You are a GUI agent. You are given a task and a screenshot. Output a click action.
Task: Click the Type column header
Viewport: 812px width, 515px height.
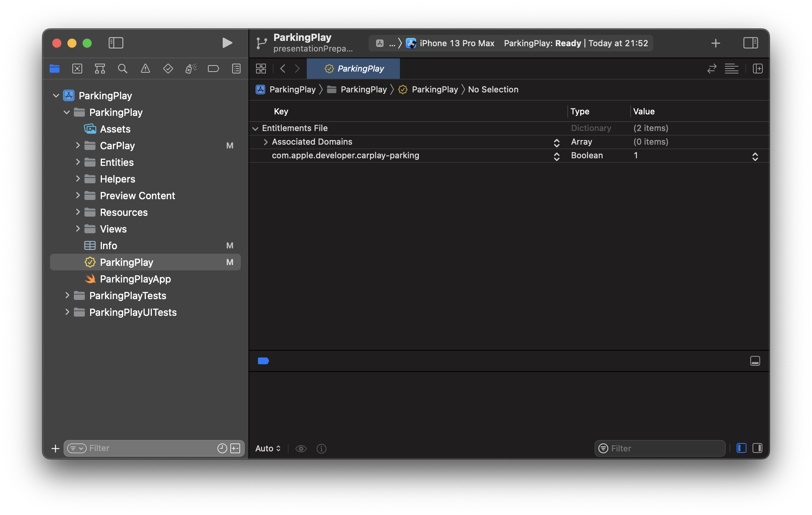[x=580, y=112]
